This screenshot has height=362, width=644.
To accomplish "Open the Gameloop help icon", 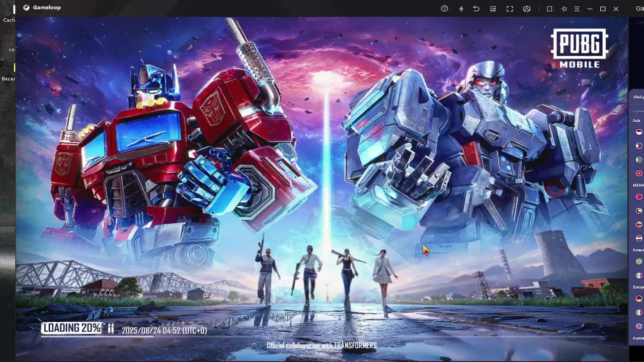I will point(444,9).
